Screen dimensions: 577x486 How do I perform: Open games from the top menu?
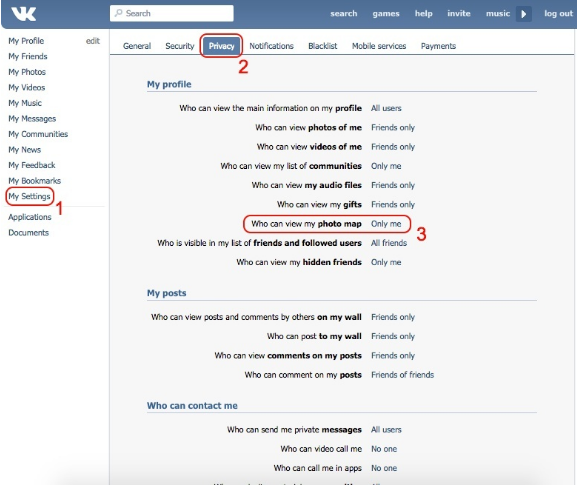[x=386, y=14]
